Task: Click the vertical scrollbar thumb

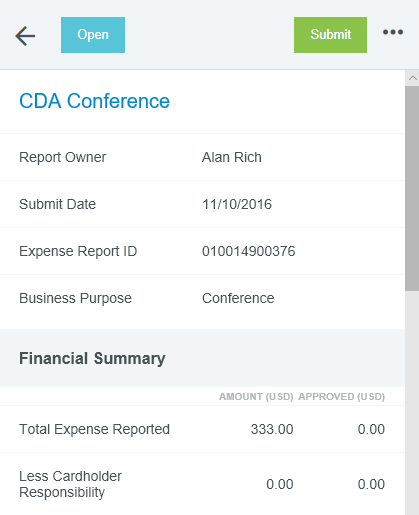Action: 412,188
